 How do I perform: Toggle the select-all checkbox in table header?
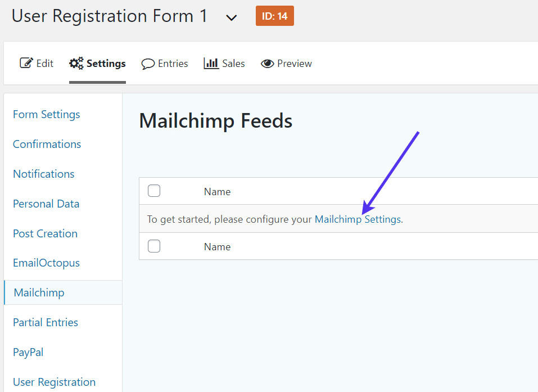coord(154,191)
